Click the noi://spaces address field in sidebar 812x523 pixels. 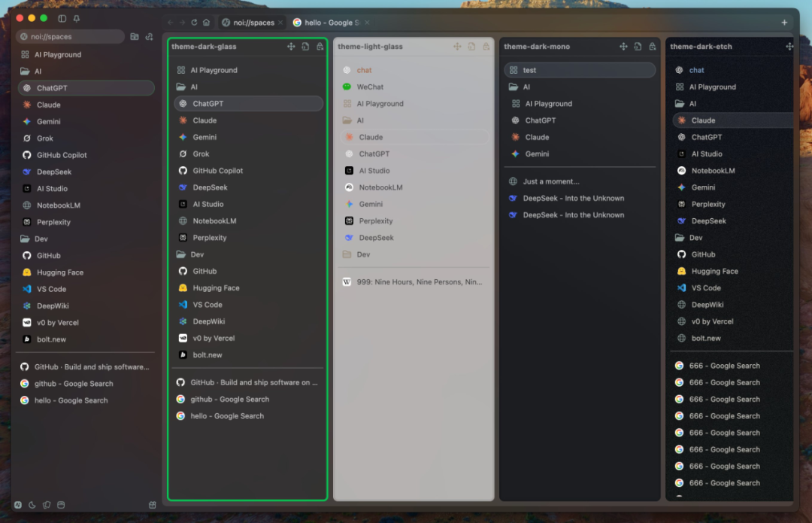coord(71,36)
